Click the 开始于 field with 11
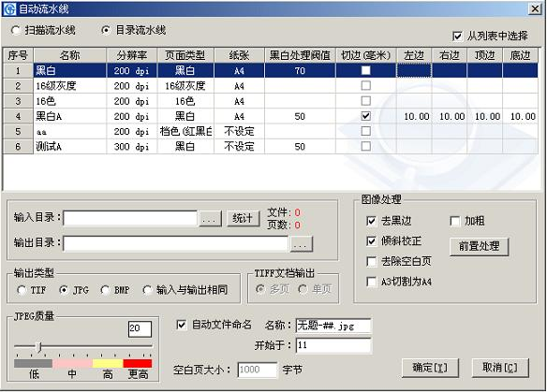547x392 pixels. point(333,345)
